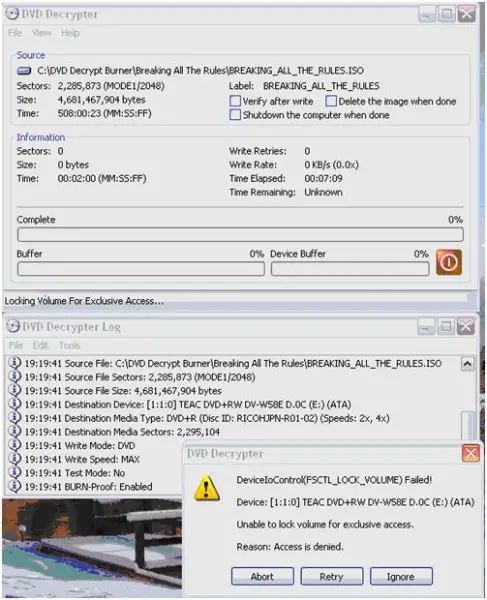
Task: Click the label value BREAKING_ALL_THE_RULES
Action: tap(321, 86)
